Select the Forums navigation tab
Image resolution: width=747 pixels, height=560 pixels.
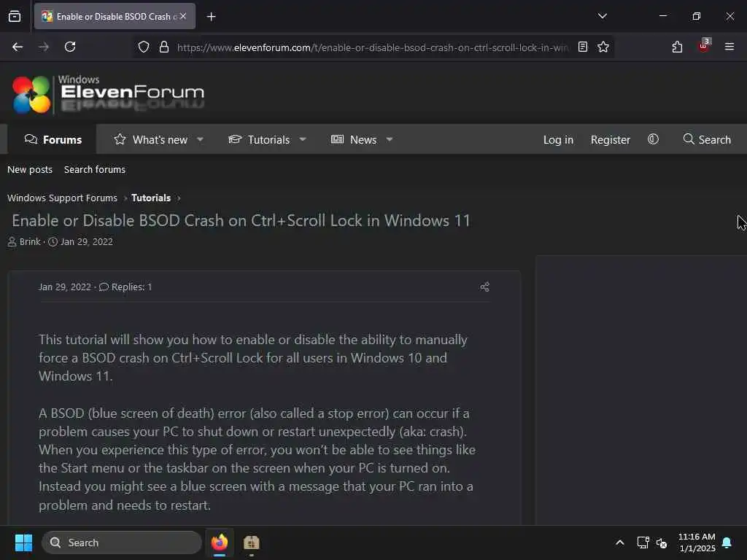point(53,139)
